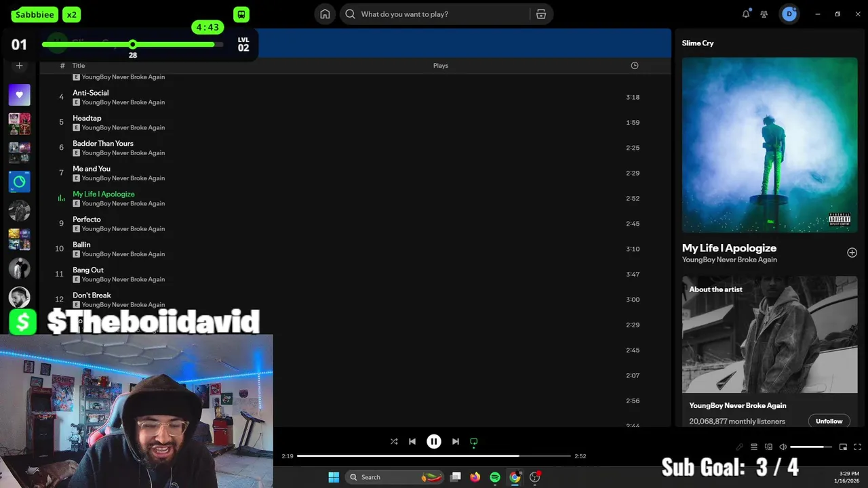
Task: Open Task View on the taskbar
Action: click(456, 477)
